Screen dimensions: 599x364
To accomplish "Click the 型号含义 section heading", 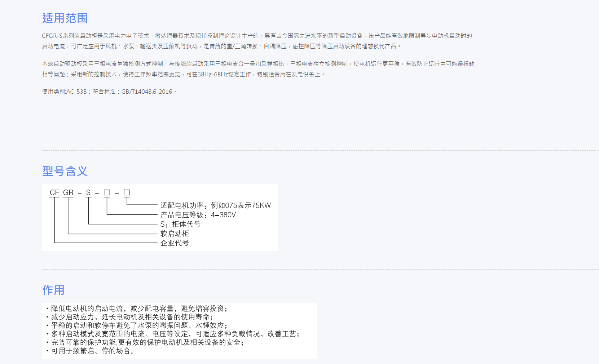I will click(65, 171).
